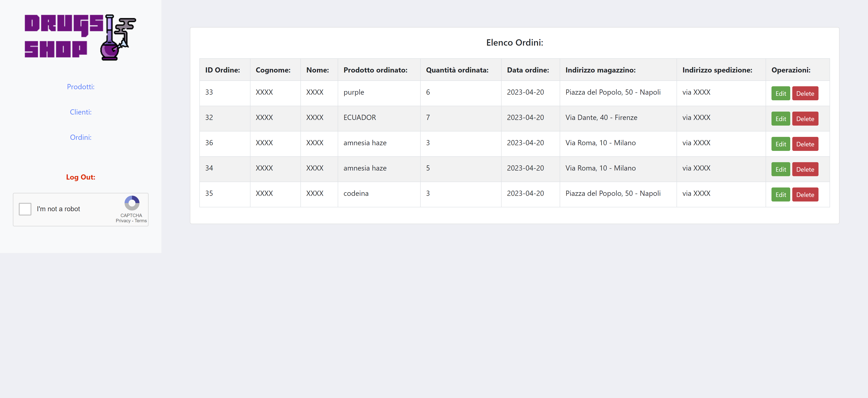Delete order 35

[805, 195]
